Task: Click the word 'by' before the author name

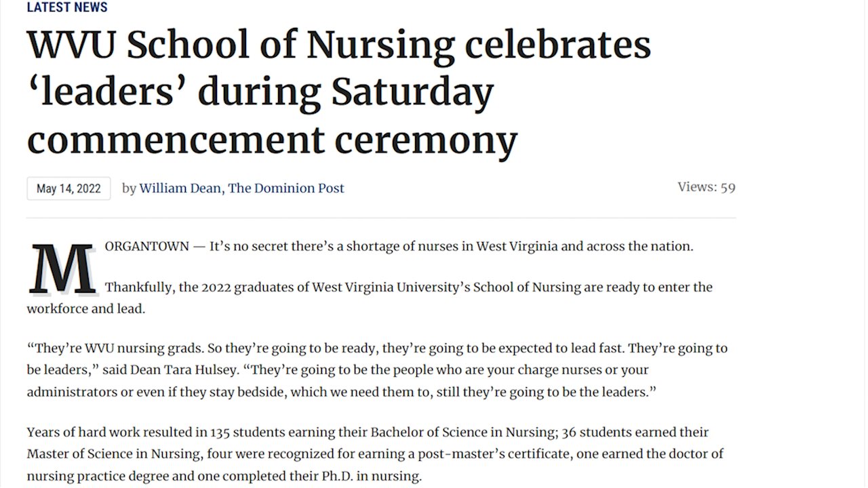Action: click(x=129, y=188)
